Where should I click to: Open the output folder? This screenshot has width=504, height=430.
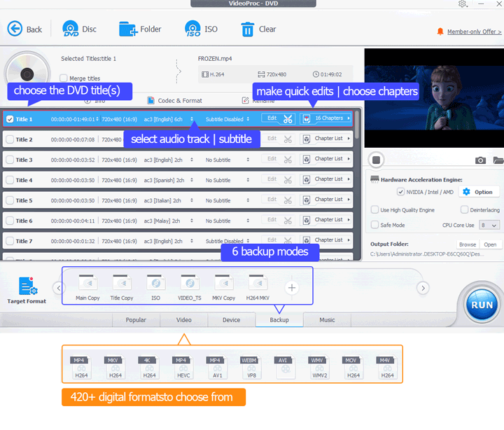coord(490,244)
